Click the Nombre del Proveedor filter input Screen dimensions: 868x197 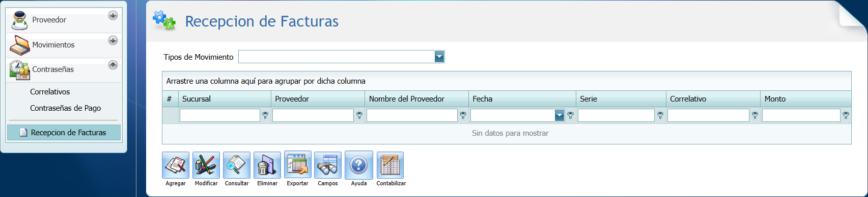pos(412,116)
